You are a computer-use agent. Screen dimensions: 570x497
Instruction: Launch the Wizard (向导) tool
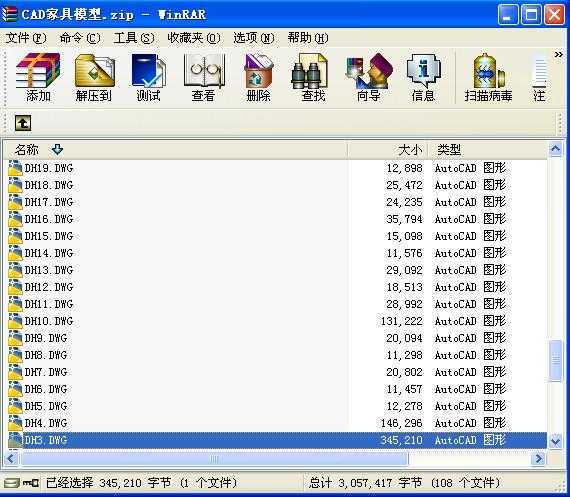point(369,77)
